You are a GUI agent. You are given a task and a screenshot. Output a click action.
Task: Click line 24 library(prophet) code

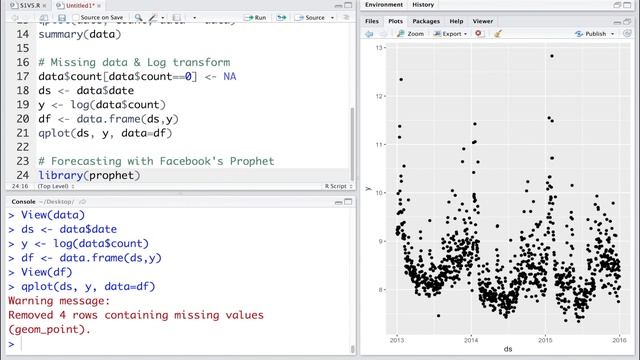point(89,176)
